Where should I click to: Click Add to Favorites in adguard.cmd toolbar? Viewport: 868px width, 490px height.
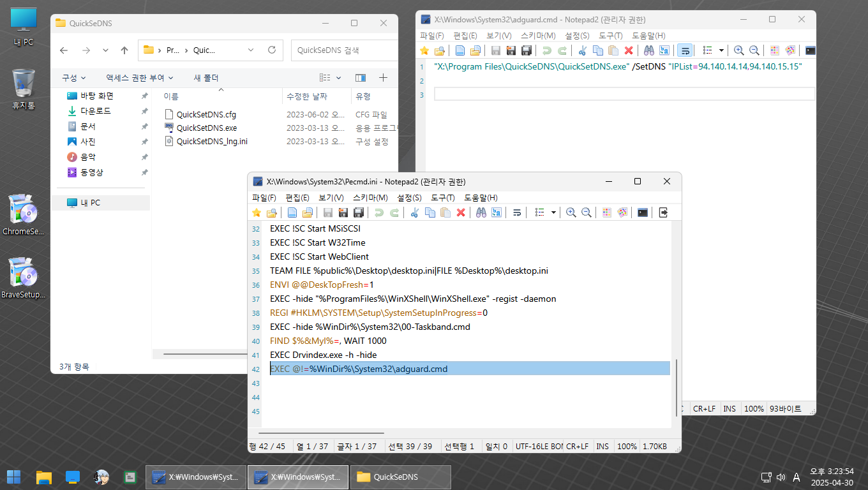pos(424,50)
